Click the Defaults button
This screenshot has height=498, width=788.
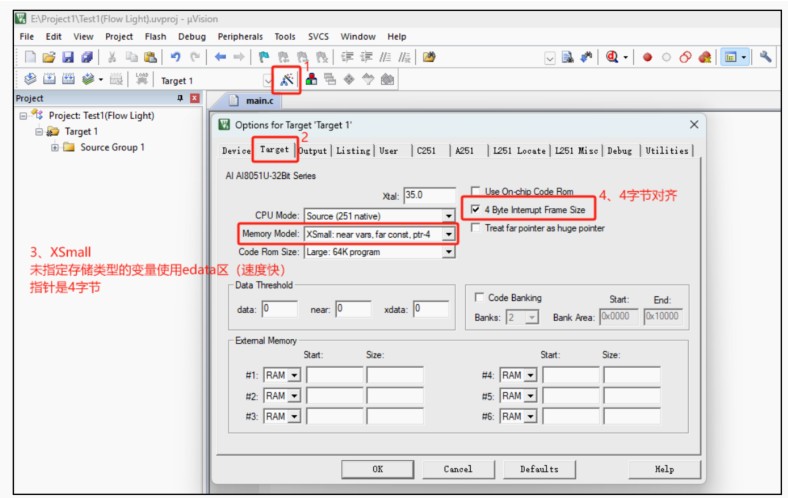539,469
